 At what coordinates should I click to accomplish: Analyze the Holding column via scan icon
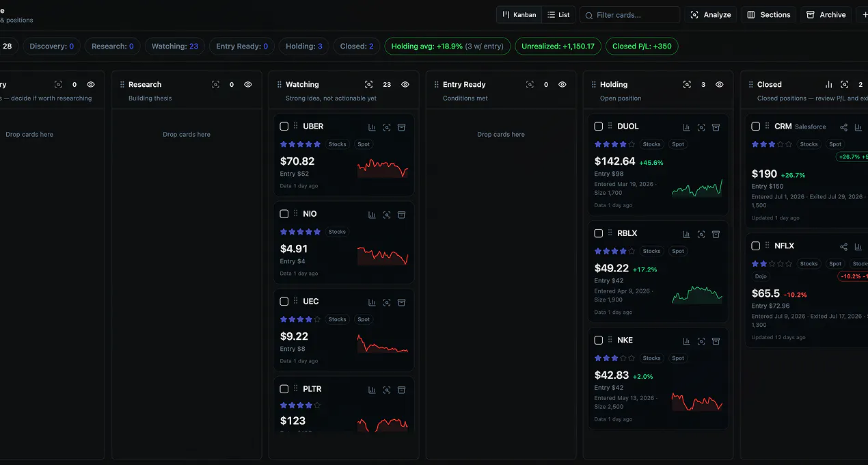pyautogui.click(x=687, y=85)
